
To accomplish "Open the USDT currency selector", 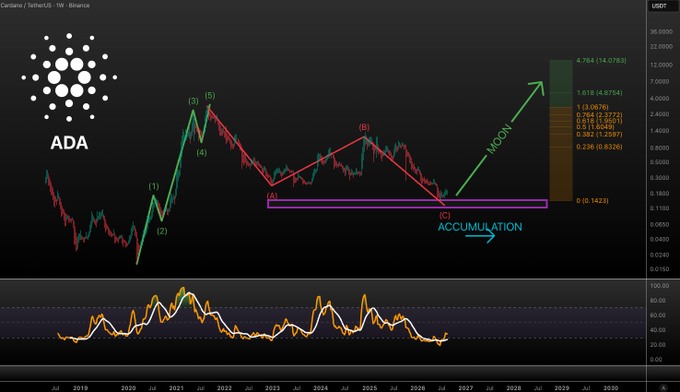I will click(659, 6).
